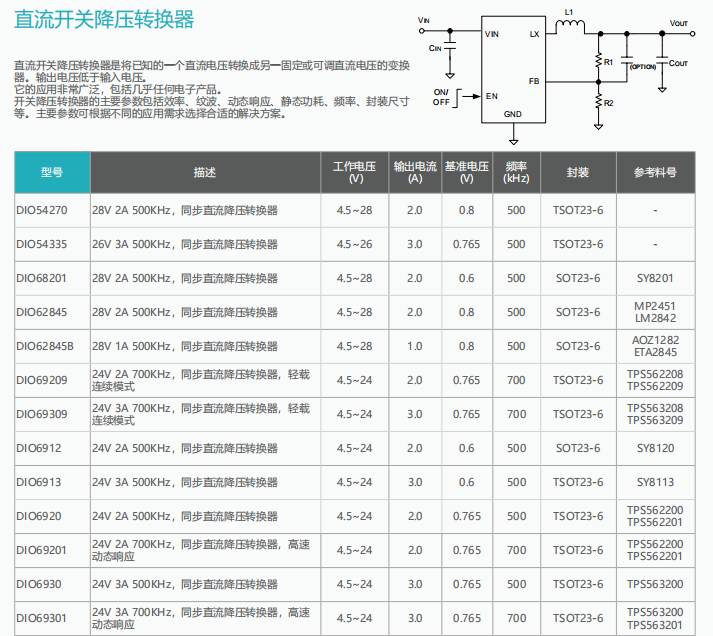Screen dimensions: 713x636
Task: Click the 型号 column header
Action: point(52,173)
